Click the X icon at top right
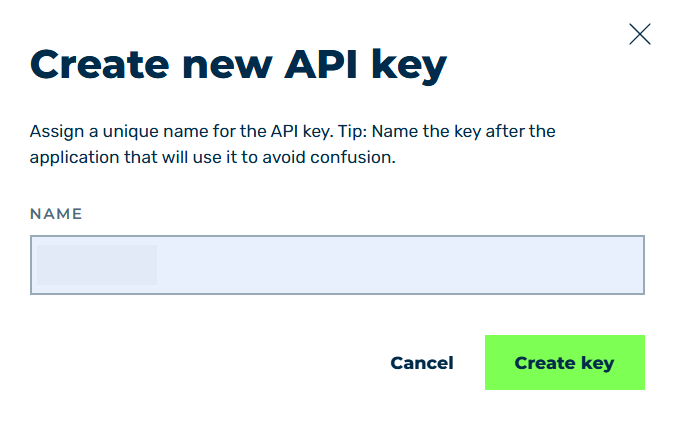Image resolution: width=674 pixels, height=429 pixels. coord(640,34)
